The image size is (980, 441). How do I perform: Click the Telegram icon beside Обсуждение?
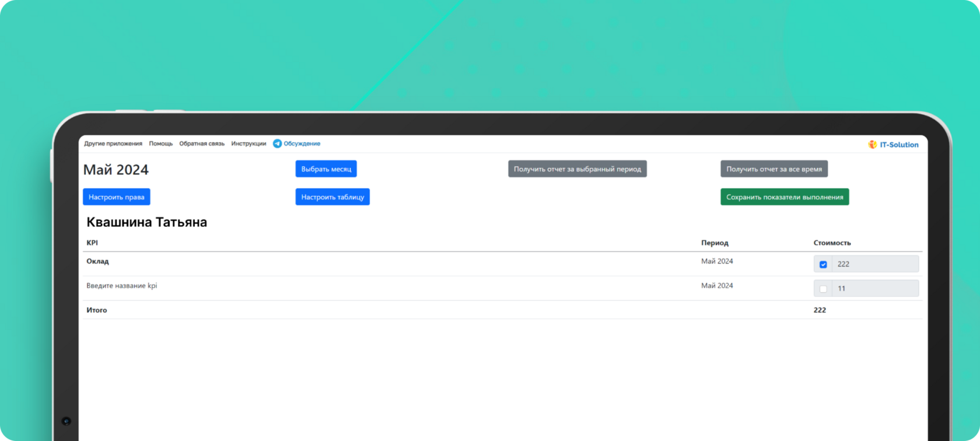(x=277, y=143)
